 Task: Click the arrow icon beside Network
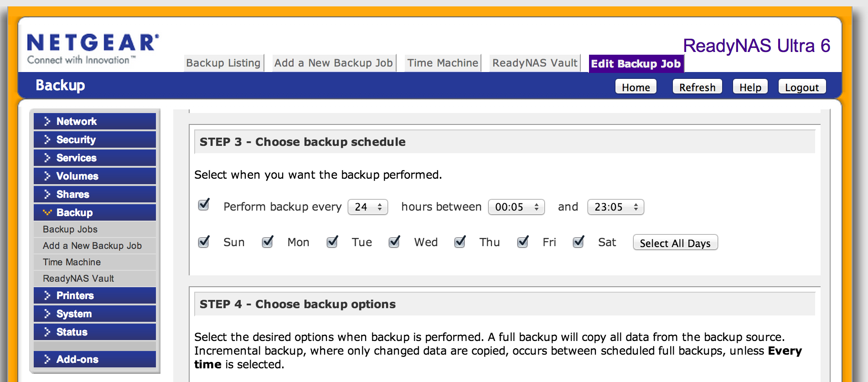tap(47, 121)
